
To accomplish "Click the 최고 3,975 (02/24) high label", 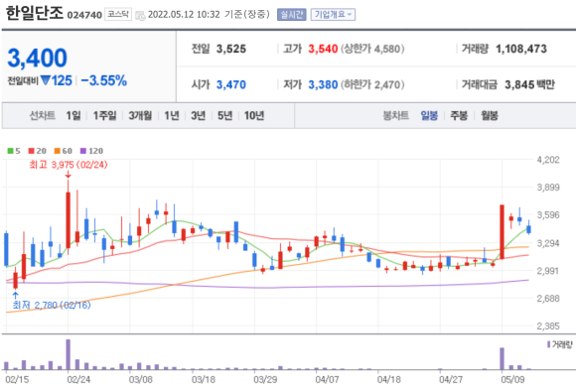I will pos(69,165).
